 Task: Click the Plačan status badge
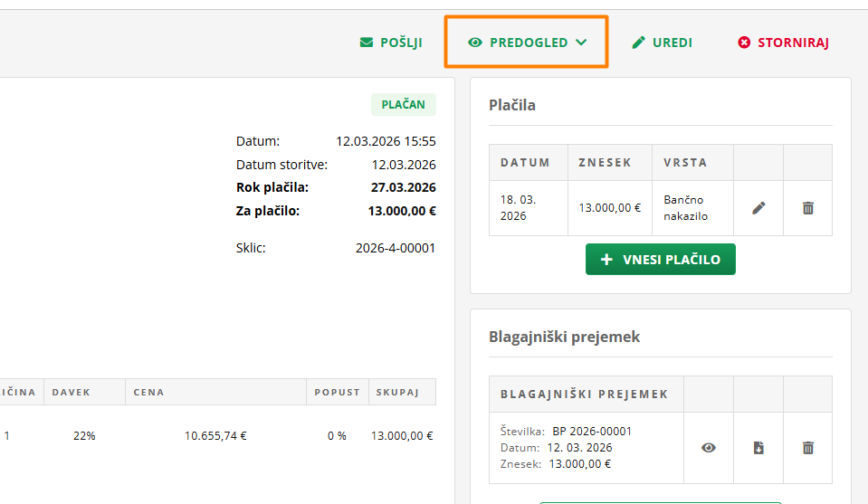[404, 105]
